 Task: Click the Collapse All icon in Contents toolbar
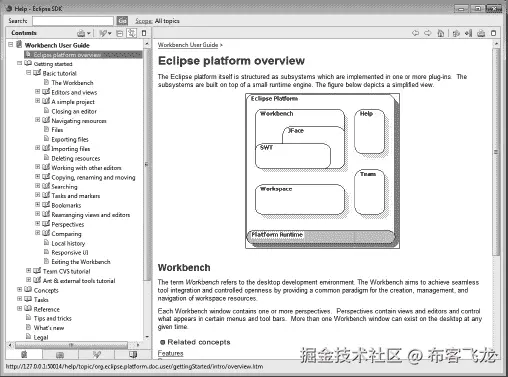click(x=119, y=33)
